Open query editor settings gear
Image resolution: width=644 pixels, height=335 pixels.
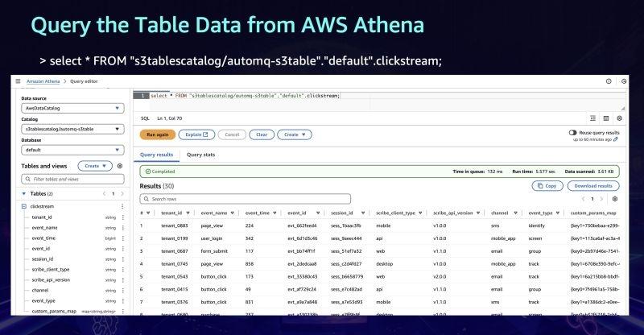tap(619, 118)
